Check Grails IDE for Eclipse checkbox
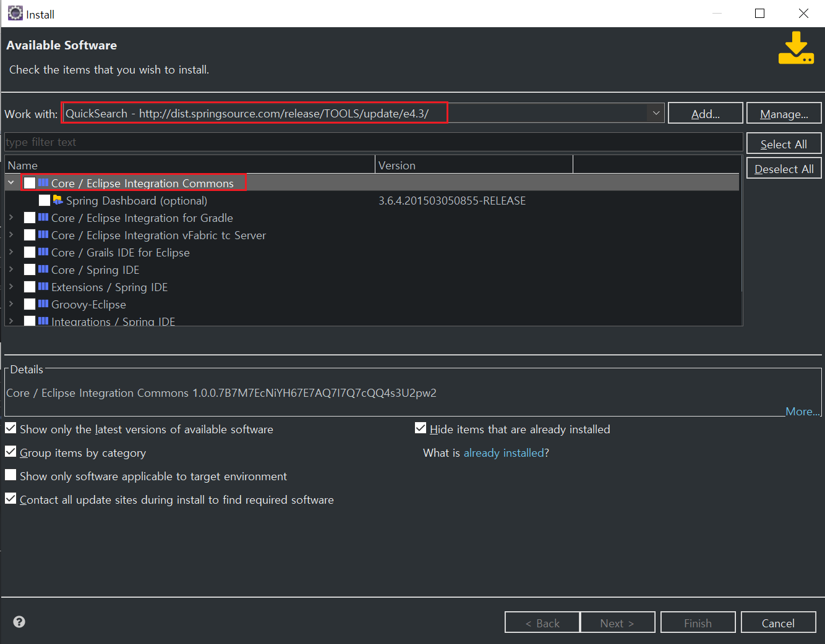Image resolution: width=825 pixels, height=644 pixels. [x=30, y=252]
